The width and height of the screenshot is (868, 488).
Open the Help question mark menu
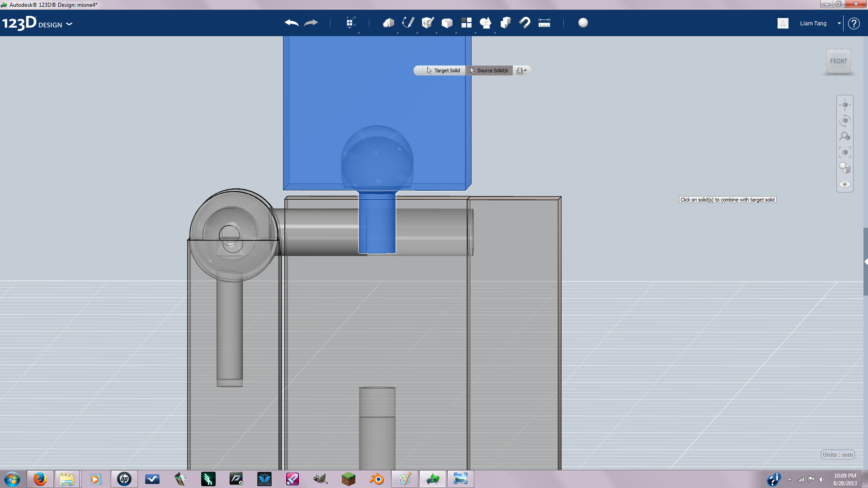pos(854,23)
